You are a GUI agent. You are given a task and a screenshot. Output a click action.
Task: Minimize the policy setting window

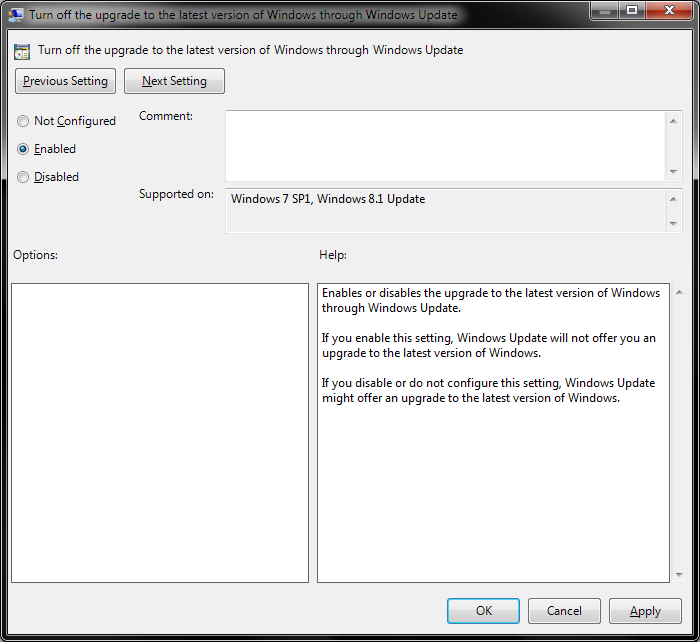[x=604, y=11]
